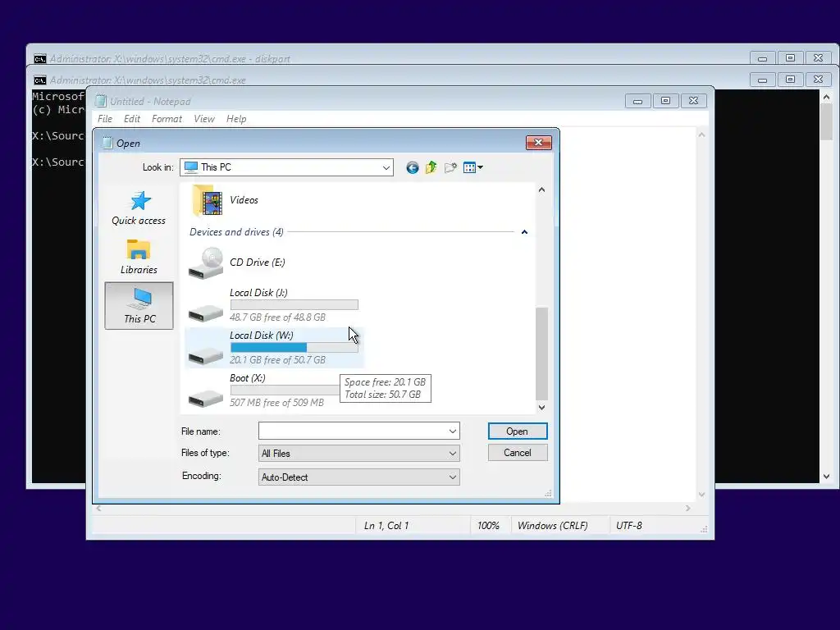Open the Encoding dropdown
This screenshot has height=630, width=840.
click(453, 477)
